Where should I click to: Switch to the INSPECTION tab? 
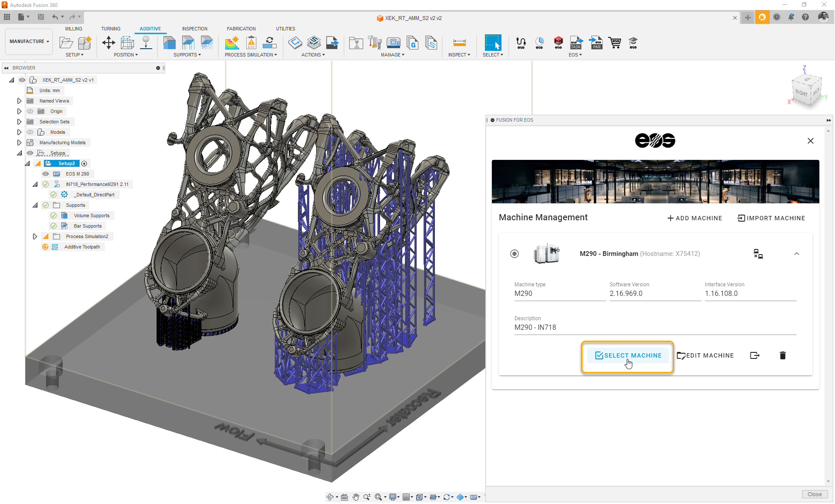click(x=194, y=29)
